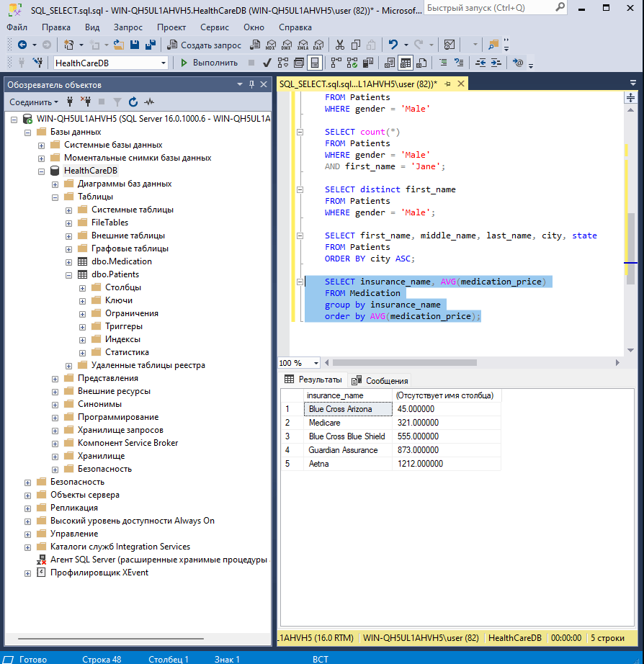Viewport: 644px width, 664px height.
Task: Open the Activity Monitor icon
Action: pos(450,45)
